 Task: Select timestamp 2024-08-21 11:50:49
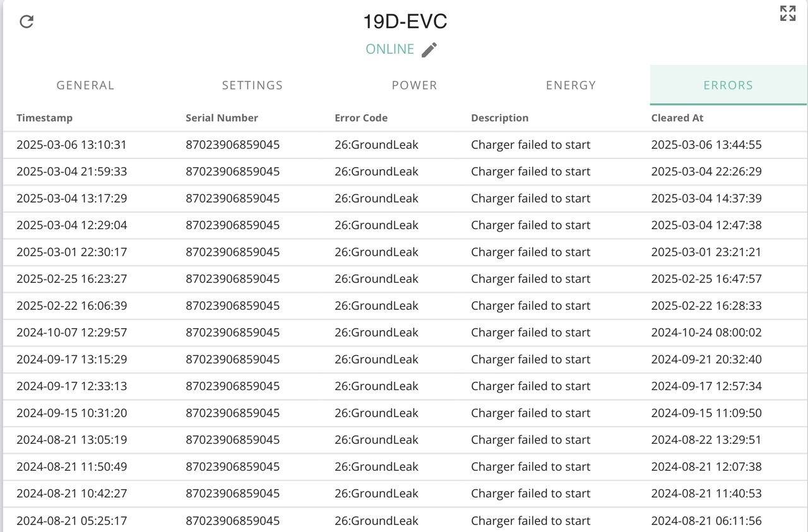point(71,466)
